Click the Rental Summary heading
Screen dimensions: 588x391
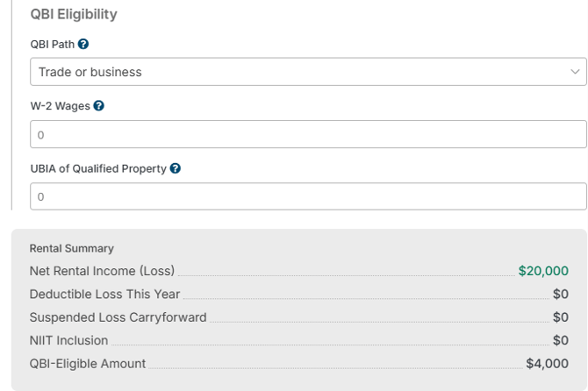72,248
